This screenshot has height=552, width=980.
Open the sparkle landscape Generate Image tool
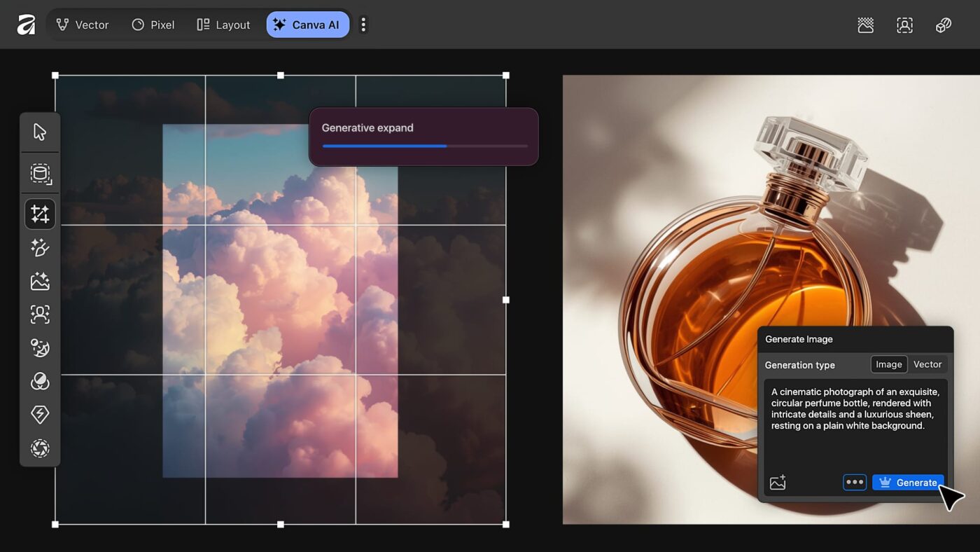tap(40, 282)
